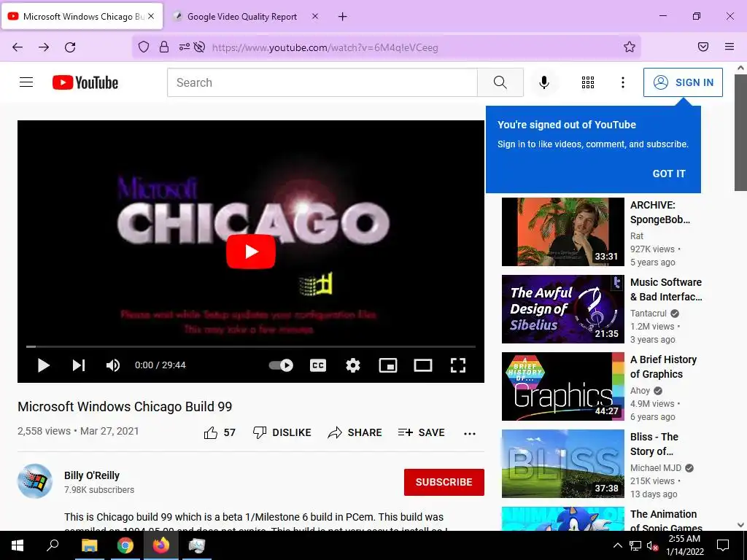Click the SIGN IN button
747x560 pixels.
coord(683,82)
